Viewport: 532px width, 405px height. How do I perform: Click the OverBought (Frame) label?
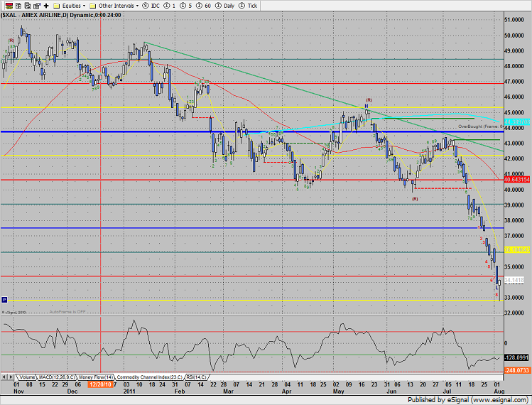[x=480, y=126]
